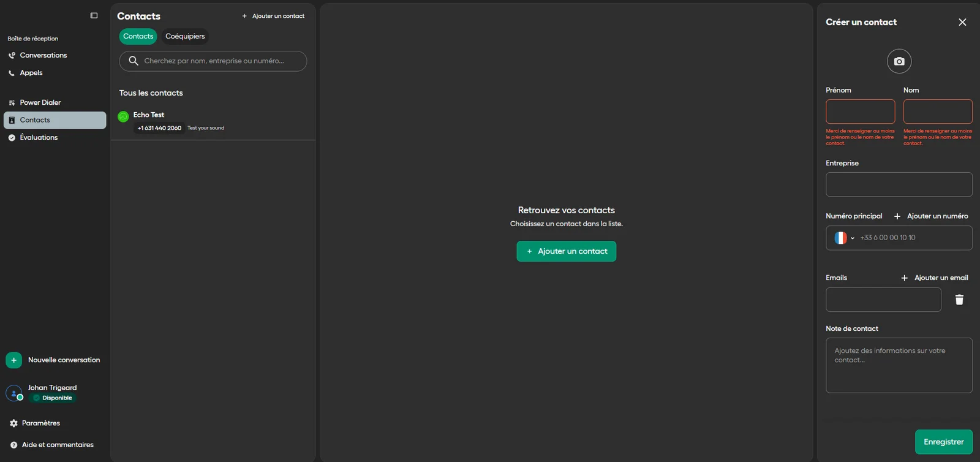Screen dimensions: 980x462
Task: Click Ajouter un numéro
Action: pyautogui.click(x=931, y=216)
